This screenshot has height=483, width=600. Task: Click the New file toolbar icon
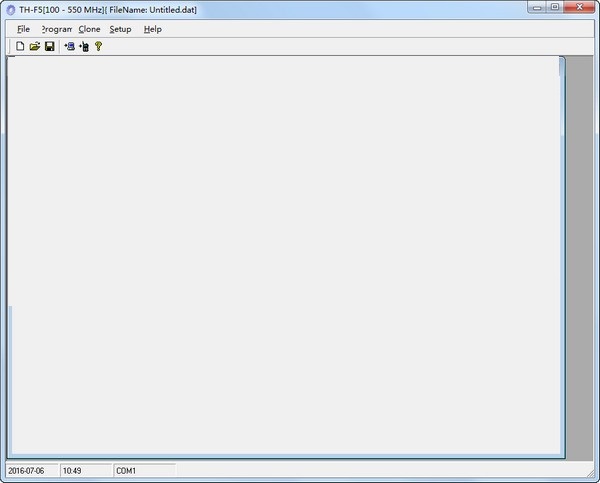[20, 46]
